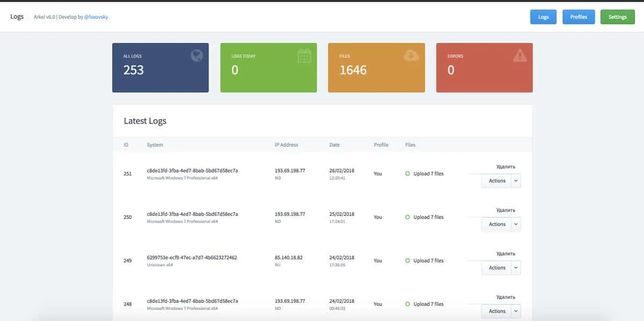The image size is (644, 321).
Task: Expand Actions dropdown arrow for log 248
Action: [x=516, y=311]
